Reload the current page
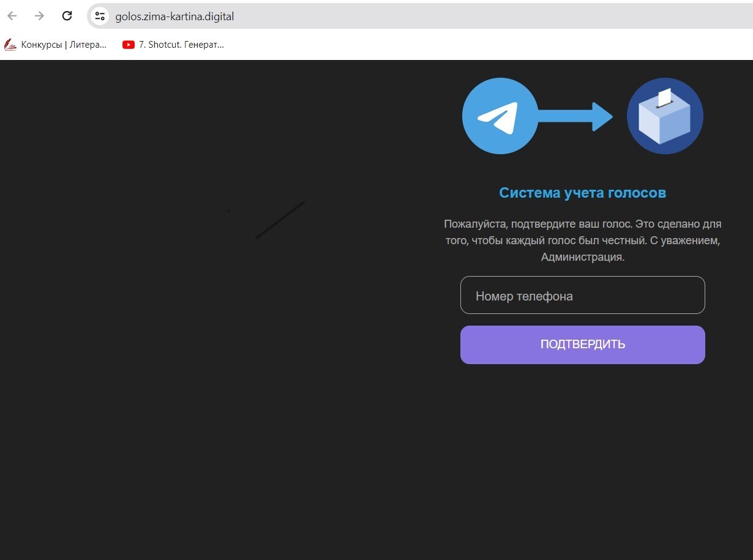This screenshot has width=753, height=560. pyautogui.click(x=67, y=16)
